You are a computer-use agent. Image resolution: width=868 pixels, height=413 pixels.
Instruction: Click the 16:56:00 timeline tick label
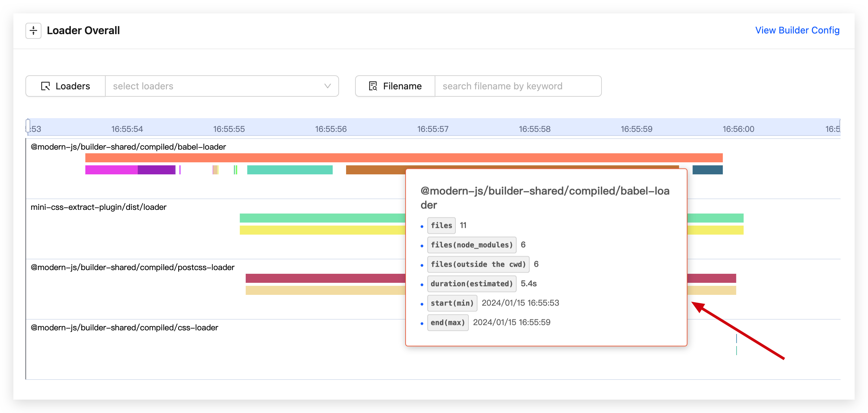tap(738, 129)
